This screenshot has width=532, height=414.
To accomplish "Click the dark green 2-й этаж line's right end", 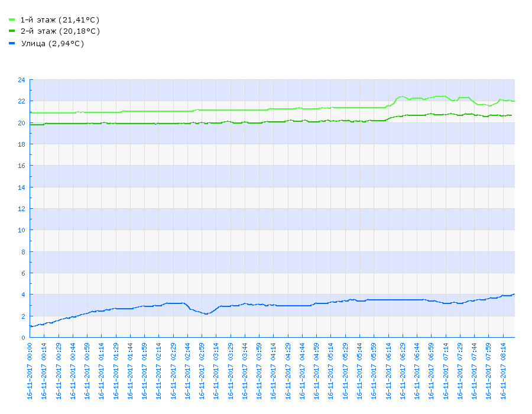I will (511, 115).
